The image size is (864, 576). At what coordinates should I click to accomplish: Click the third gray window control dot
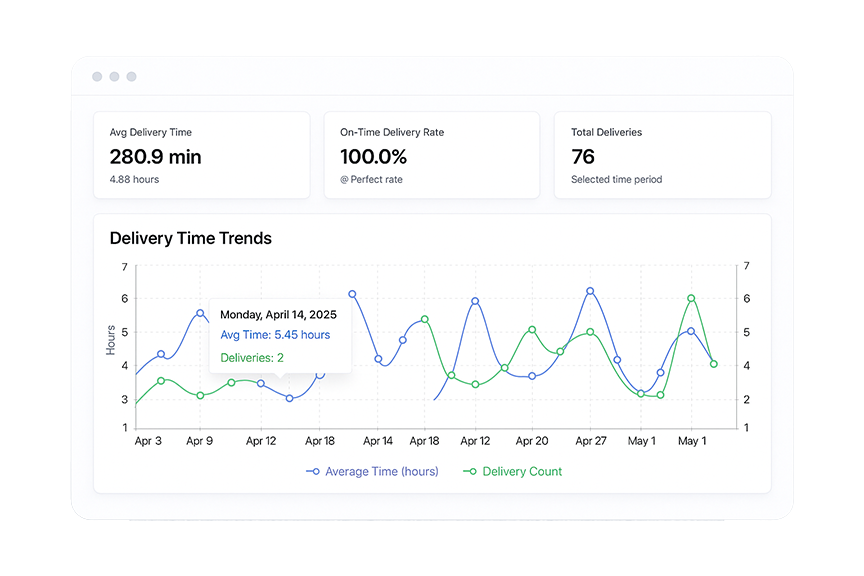point(131,77)
